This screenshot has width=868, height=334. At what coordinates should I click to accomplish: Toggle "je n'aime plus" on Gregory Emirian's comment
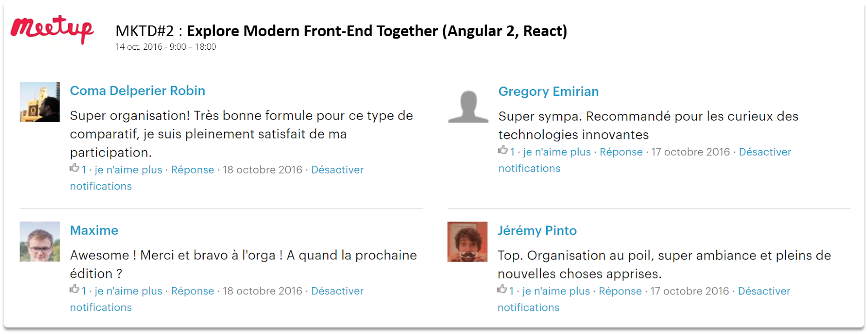pos(556,151)
